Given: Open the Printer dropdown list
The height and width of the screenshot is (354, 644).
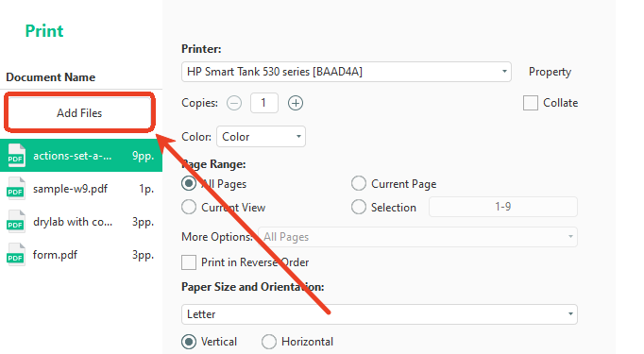Looking at the screenshot, I should click(x=347, y=72).
